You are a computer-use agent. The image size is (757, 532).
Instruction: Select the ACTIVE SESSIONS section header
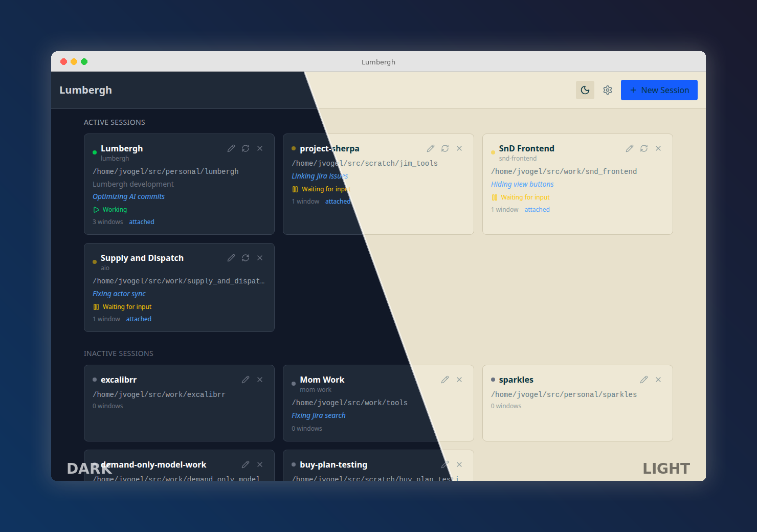click(x=115, y=122)
